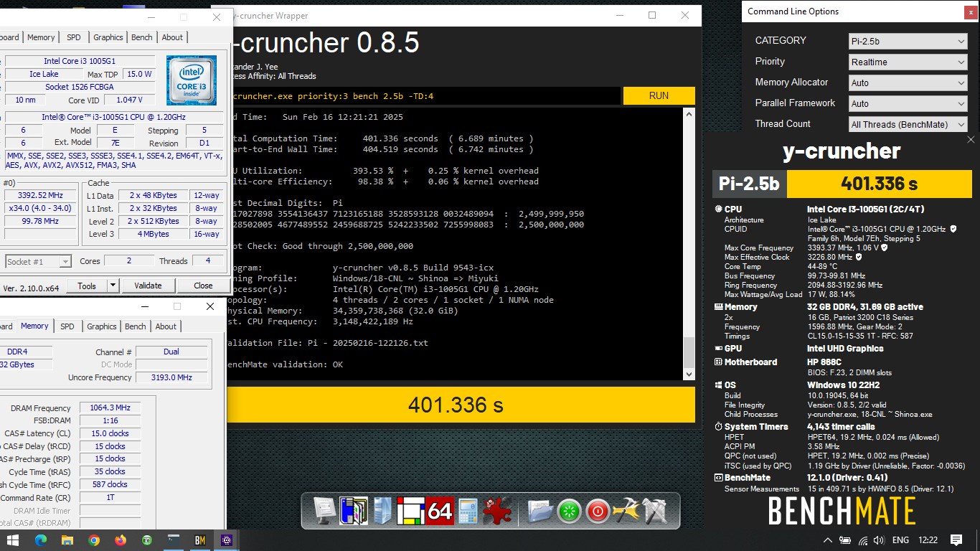This screenshot has height=551, width=980.
Task: Switch to SPD tab in upper CPU-Z window
Action: [x=74, y=37]
